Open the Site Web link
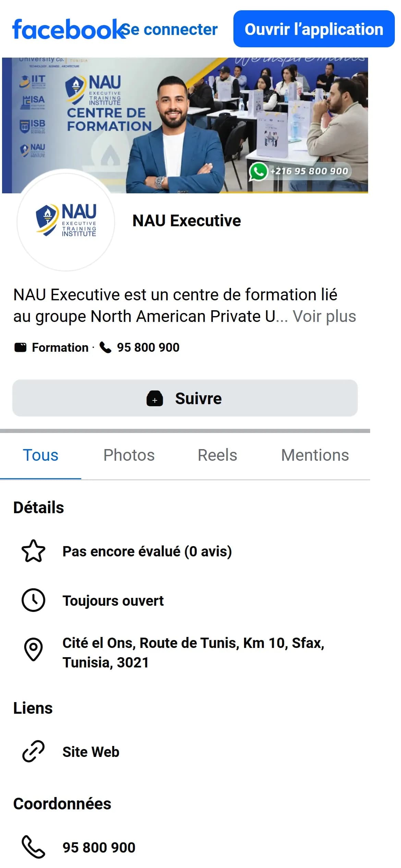401x868 pixels. pos(91,752)
